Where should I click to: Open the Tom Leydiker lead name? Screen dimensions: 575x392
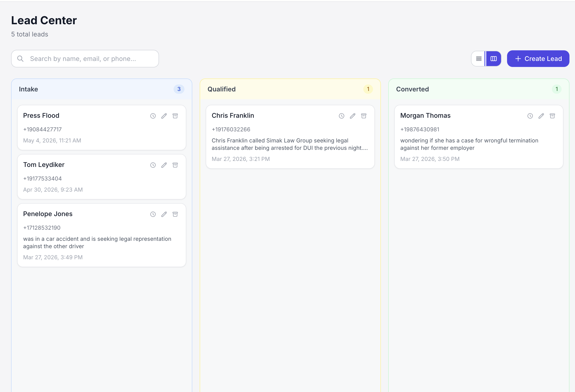[x=44, y=165]
